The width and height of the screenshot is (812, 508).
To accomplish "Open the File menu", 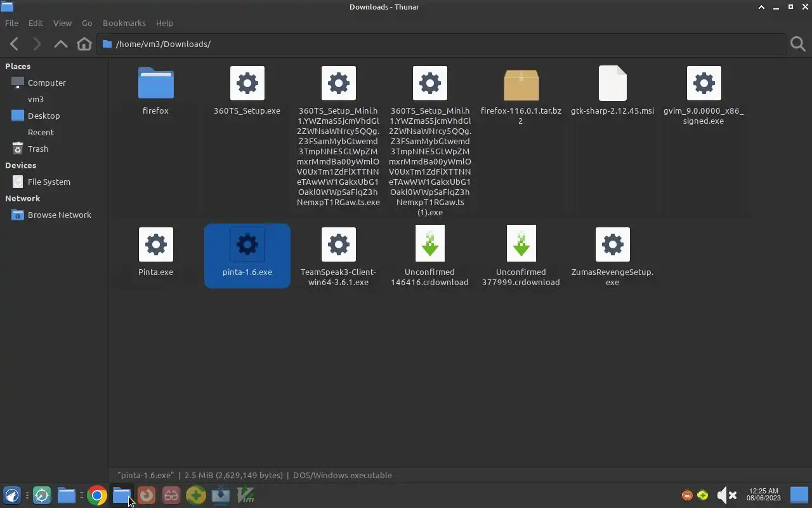I will [11, 23].
